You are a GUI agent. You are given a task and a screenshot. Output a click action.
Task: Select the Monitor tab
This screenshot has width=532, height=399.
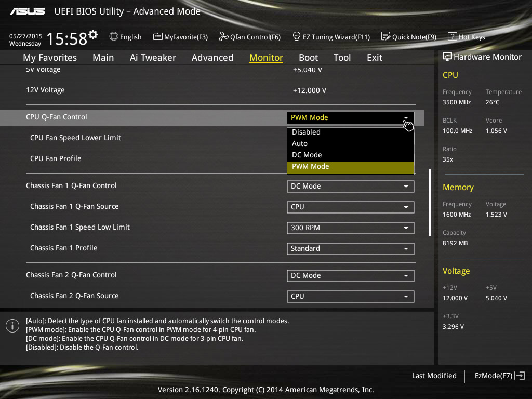267,58
